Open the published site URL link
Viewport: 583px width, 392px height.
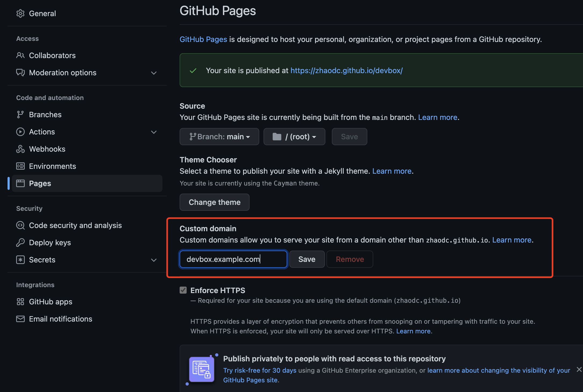pyautogui.click(x=347, y=70)
